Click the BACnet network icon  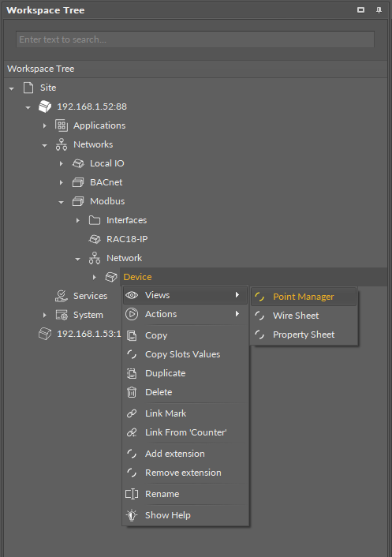point(78,182)
